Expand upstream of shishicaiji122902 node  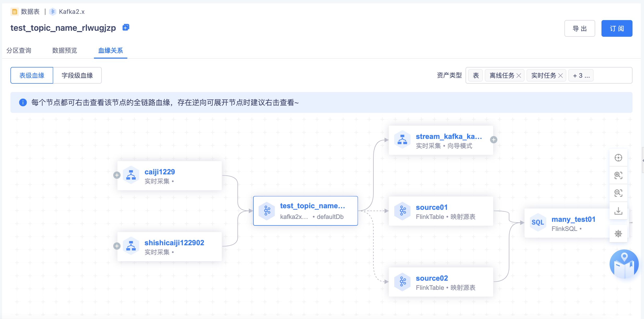point(117,246)
